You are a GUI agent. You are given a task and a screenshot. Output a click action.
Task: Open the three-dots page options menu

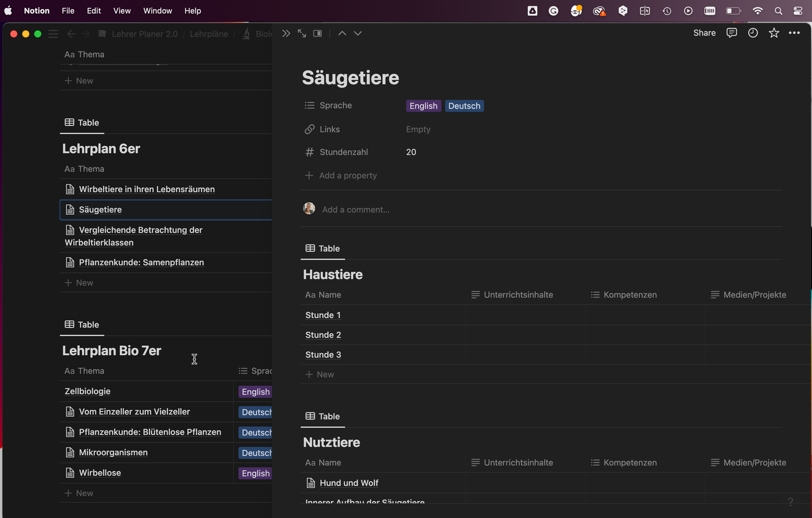coord(794,33)
